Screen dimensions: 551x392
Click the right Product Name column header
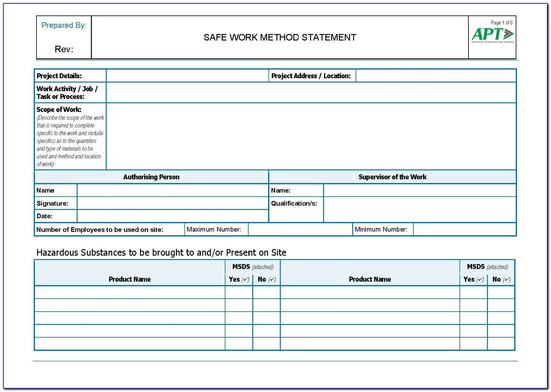point(370,279)
